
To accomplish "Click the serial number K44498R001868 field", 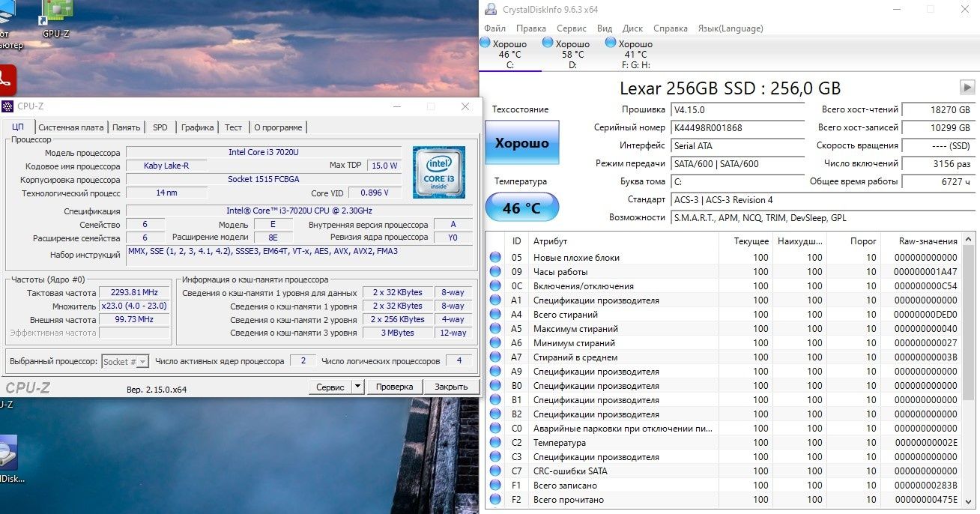I will point(738,127).
